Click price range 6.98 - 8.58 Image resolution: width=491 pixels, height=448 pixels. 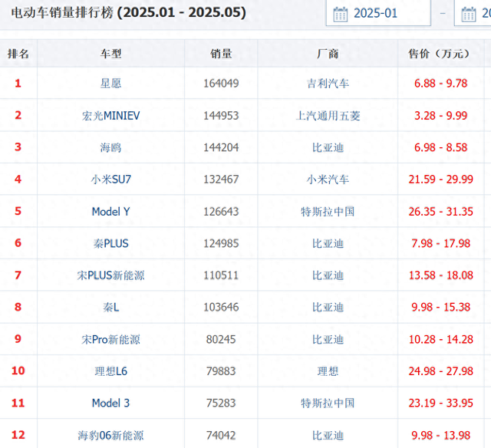[x=441, y=147]
